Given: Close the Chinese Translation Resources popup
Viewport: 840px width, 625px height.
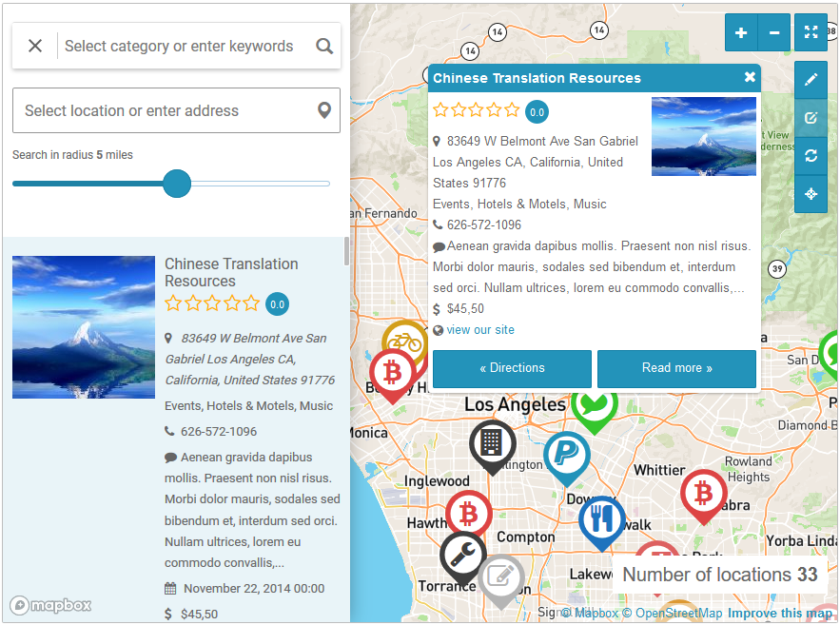Looking at the screenshot, I should tap(750, 77).
